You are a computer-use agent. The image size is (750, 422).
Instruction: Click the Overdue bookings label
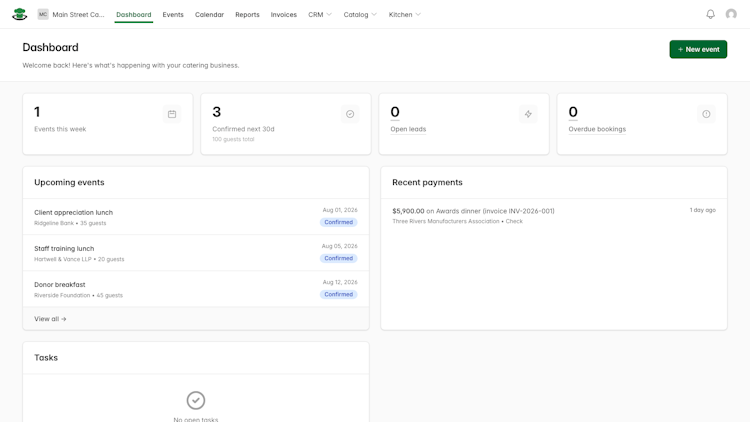tap(597, 129)
